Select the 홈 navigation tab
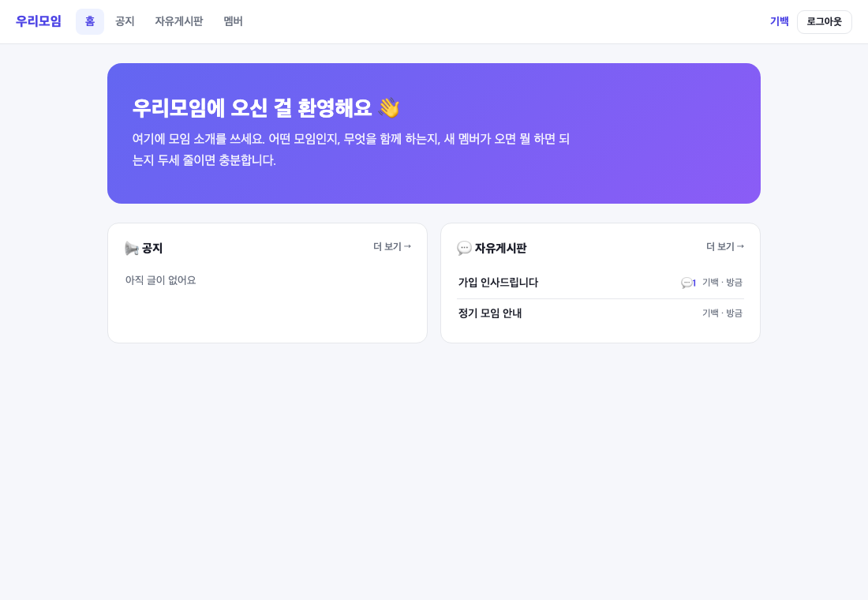Screen dimensions: 868x600 pos(90,21)
